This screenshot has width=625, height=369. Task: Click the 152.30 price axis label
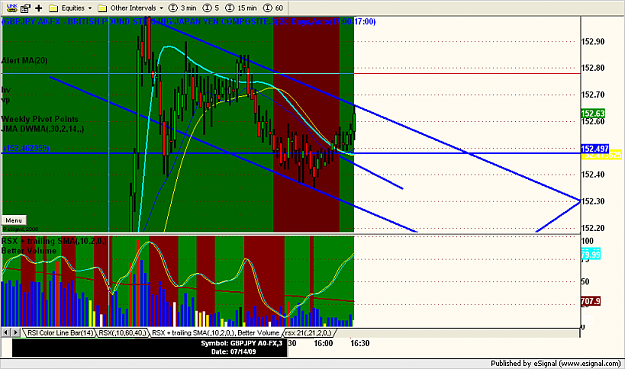pos(593,201)
